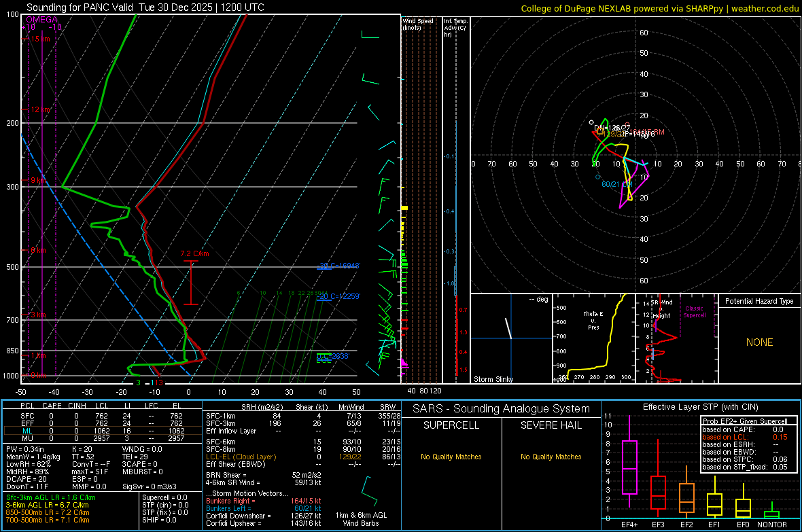This screenshot has height=532, width=802.
Task: Click the 'Classic Supercell' magenta label
Action: [x=694, y=312]
